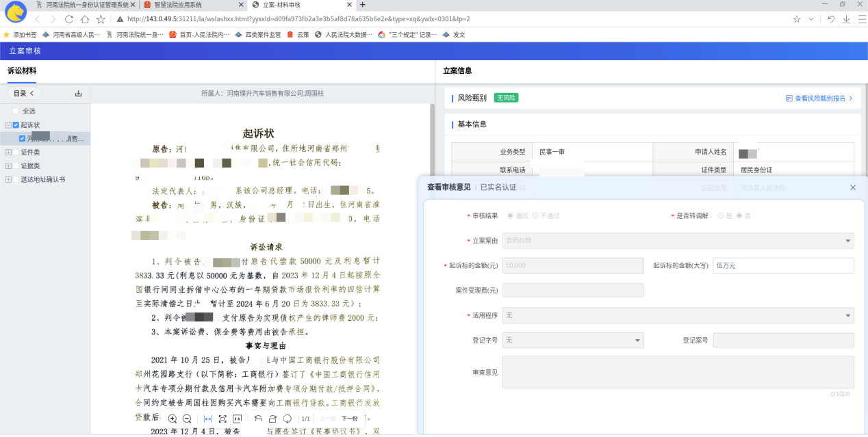
Task: Click the 起诉标的金额(大写) field
Action: tap(783, 265)
